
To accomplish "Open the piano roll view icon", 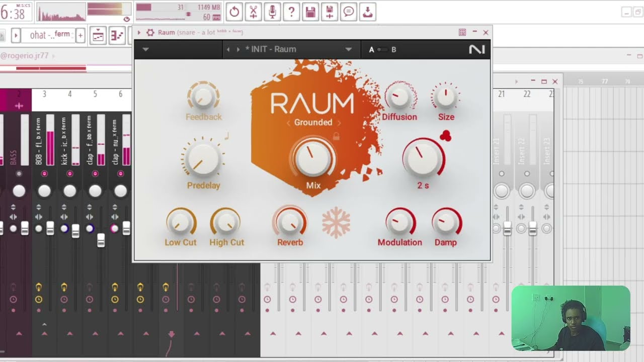I will pos(117,36).
